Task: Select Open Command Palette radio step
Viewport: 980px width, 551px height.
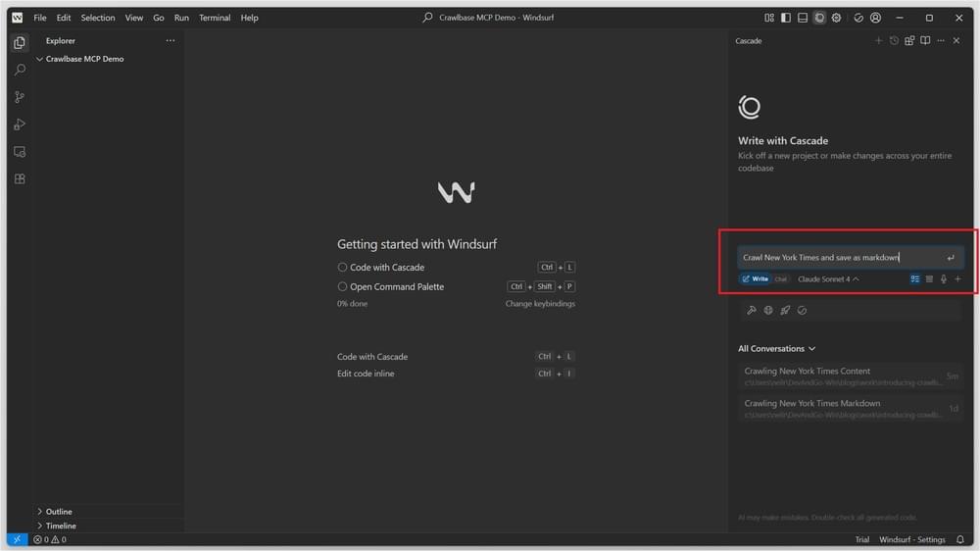Action: [342, 286]
